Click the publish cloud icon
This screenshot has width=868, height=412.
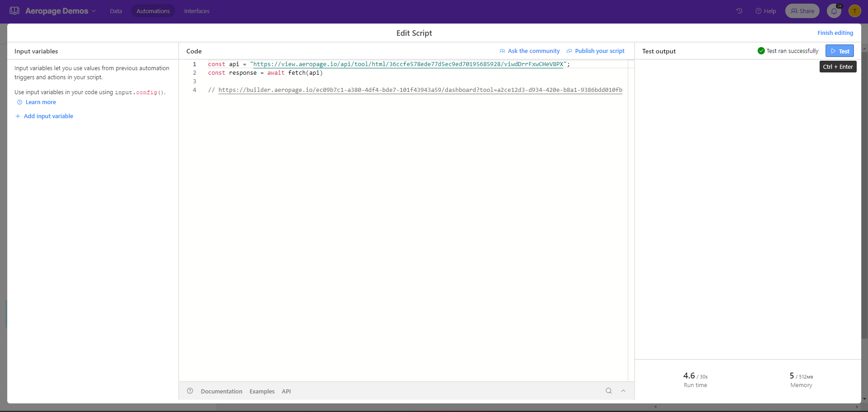[x=569, y=51]
